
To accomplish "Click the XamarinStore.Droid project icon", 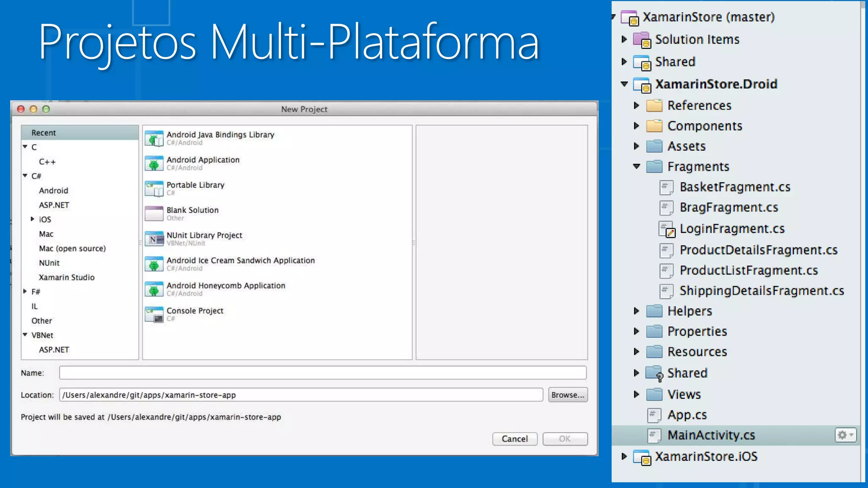I will point(642,84).
